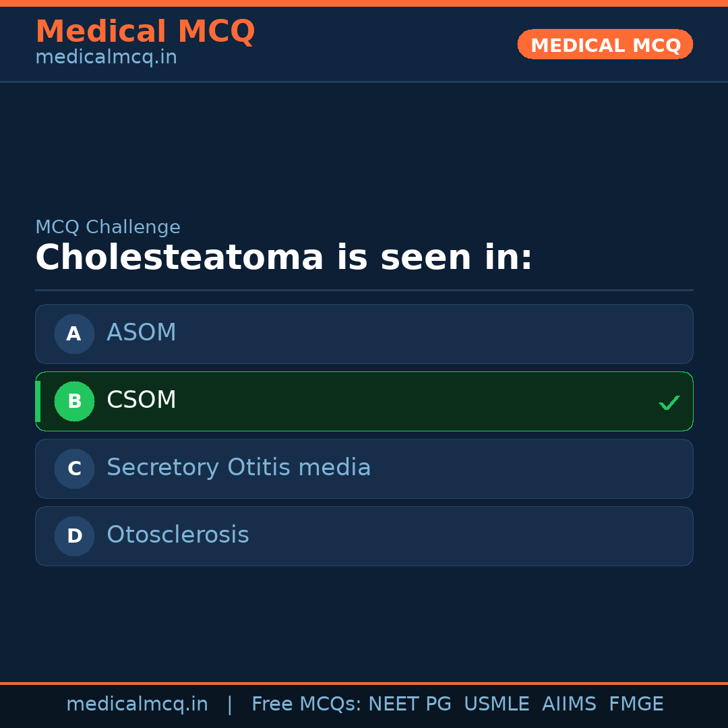Click the MCQ Challenge label
The image size is (728, 728).
click(x=108, y=228)
